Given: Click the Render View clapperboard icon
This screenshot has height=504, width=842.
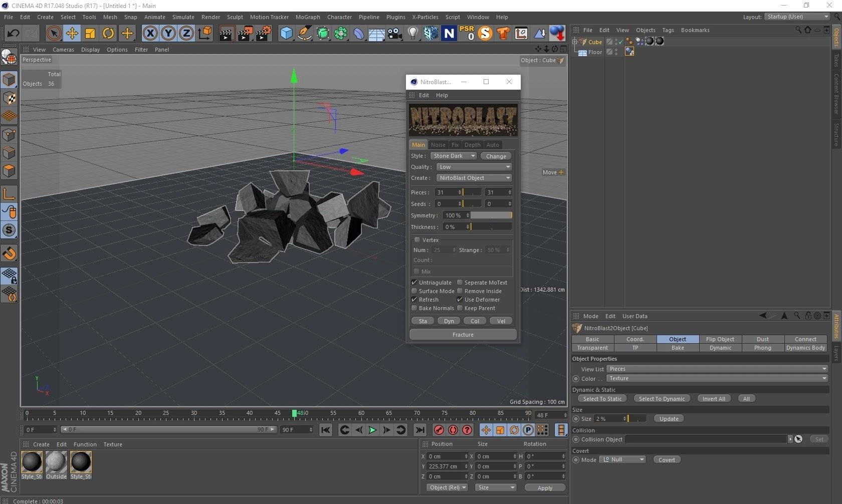Looking at the screenshot, I should coord(227,34).
